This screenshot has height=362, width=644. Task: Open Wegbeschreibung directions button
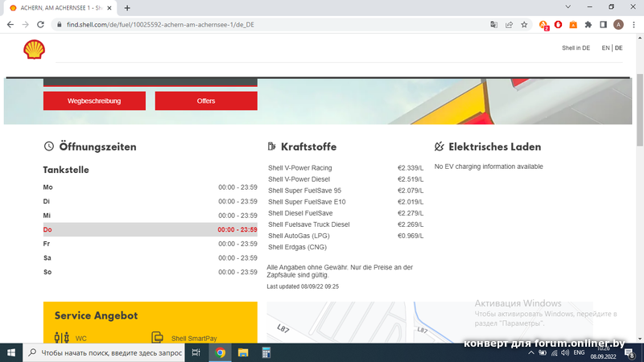click(94, 101)
